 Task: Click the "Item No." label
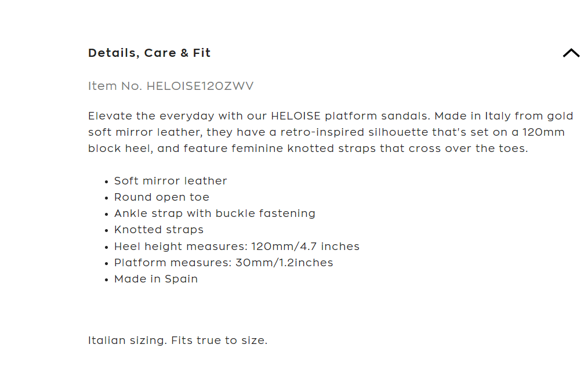pos(115,86)
